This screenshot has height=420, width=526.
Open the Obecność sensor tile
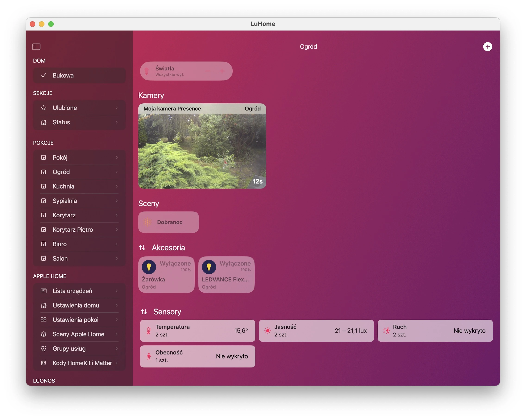(198, 356)
